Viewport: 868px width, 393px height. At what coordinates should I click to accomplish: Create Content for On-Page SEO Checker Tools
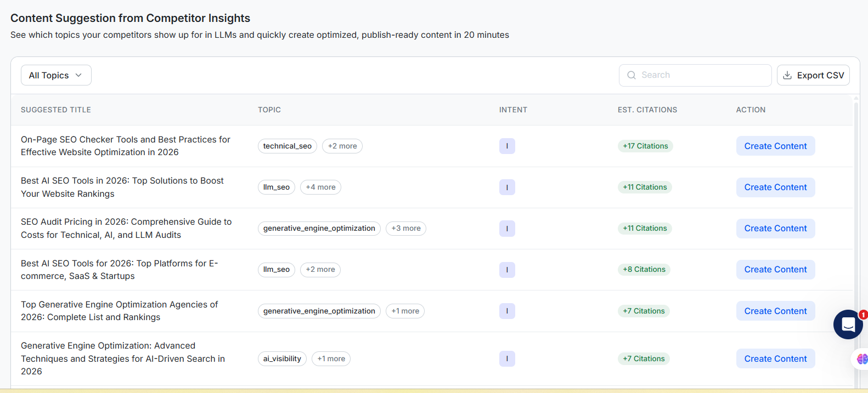pos(775,146)
